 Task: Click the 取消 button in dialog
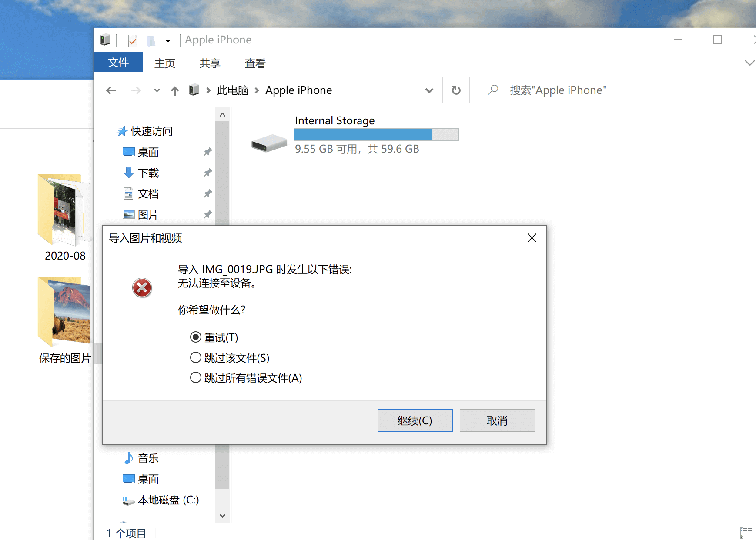click(x=497, y=420)
